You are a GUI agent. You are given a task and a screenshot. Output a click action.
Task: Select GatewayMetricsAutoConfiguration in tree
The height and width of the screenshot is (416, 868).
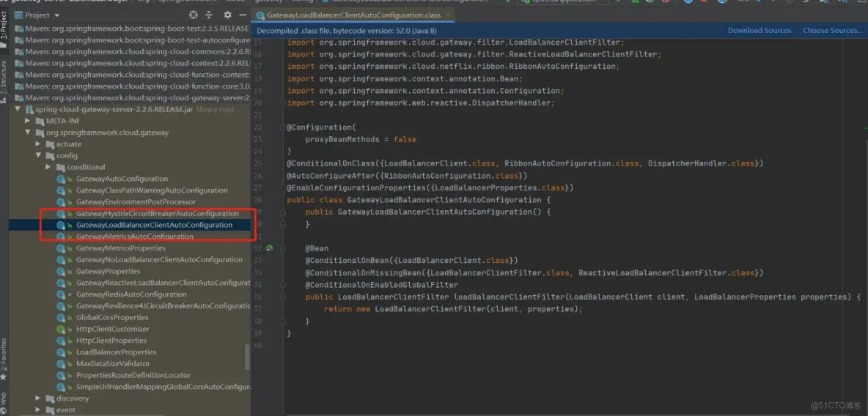click(134, 237)
